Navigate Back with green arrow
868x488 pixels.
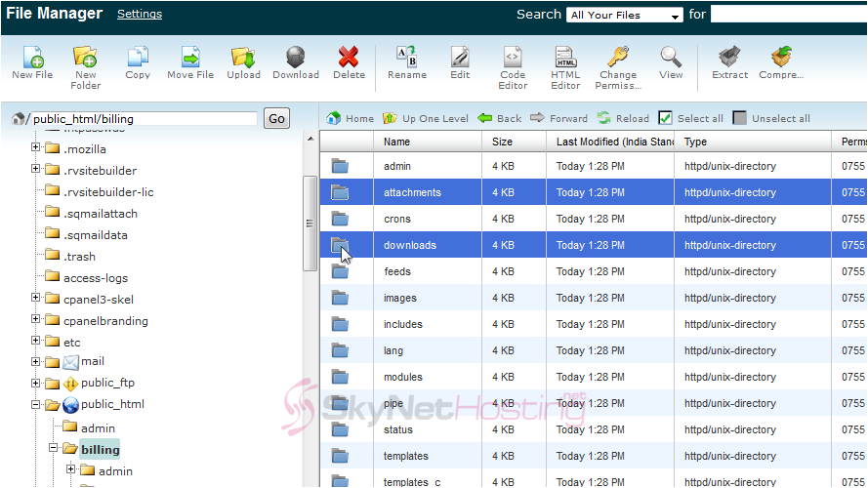pos(499,118)
